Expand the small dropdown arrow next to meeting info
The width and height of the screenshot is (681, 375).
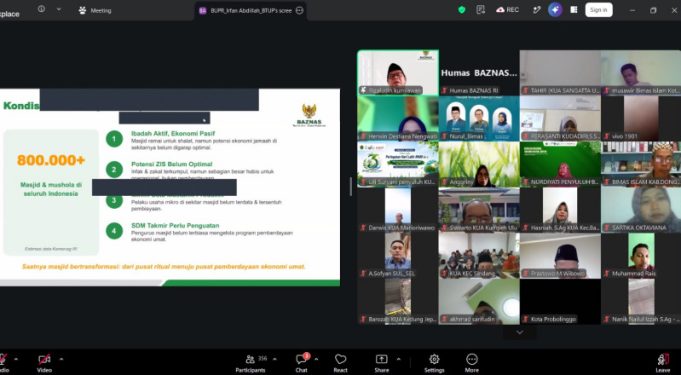tap(59, 9)
